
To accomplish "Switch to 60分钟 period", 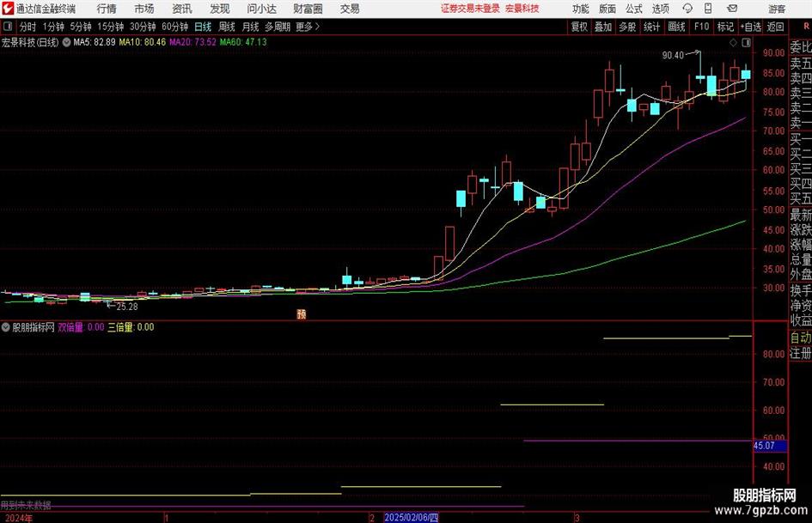I will 175,27.
